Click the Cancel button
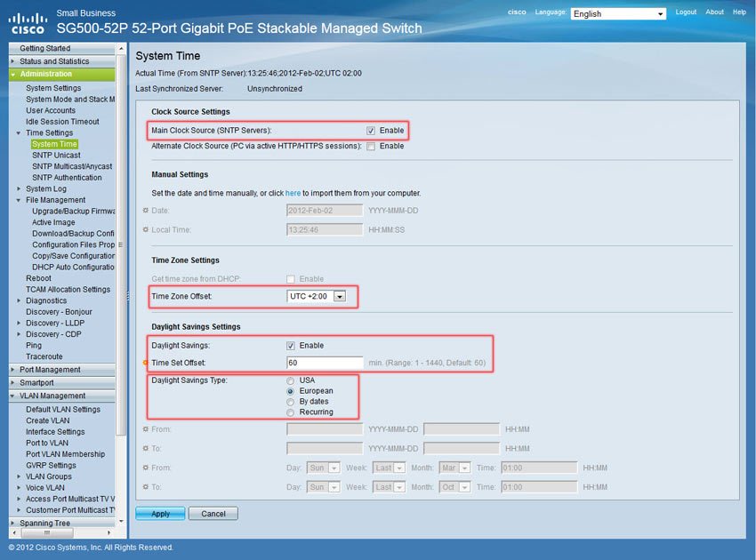Viewport: 756px width, 560px height. point(213,514)
